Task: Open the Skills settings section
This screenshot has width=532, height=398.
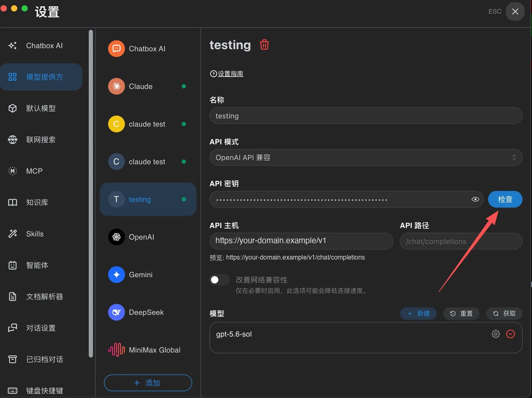Action: 41,234
